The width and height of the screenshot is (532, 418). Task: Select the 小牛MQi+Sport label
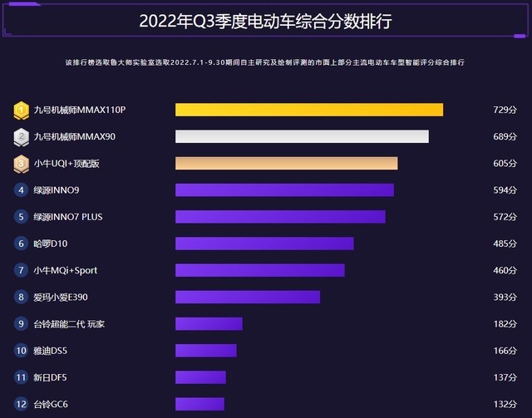(x=65, y=270)
